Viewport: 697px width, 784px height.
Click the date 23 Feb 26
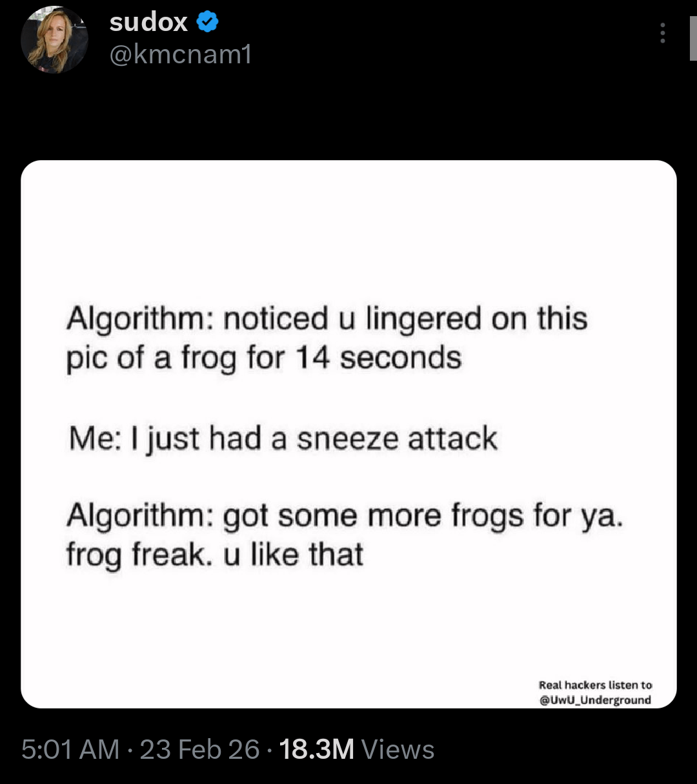click(x=199, y=750)
